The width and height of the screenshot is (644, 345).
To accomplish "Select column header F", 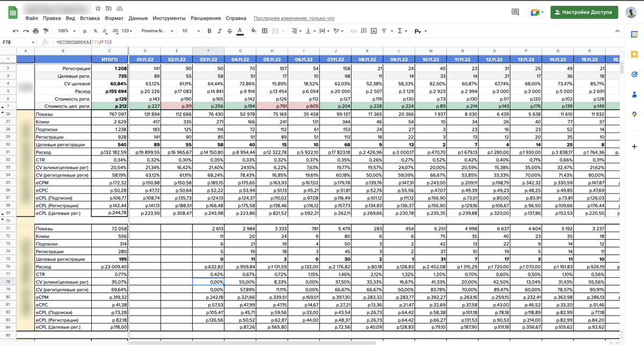I will pyautogui.click(x=207, y=51).
